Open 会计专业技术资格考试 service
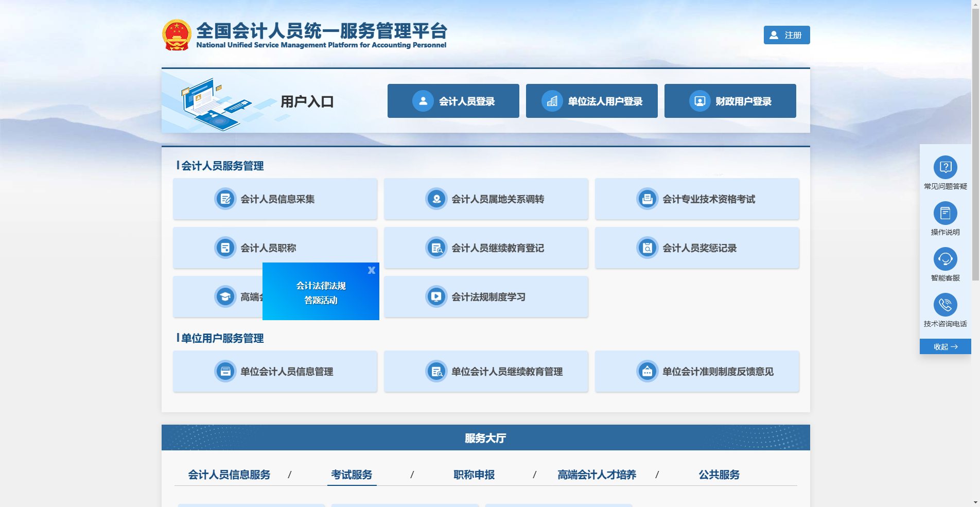This screenshot has width=980, height=507. click(x=647, y=199)
